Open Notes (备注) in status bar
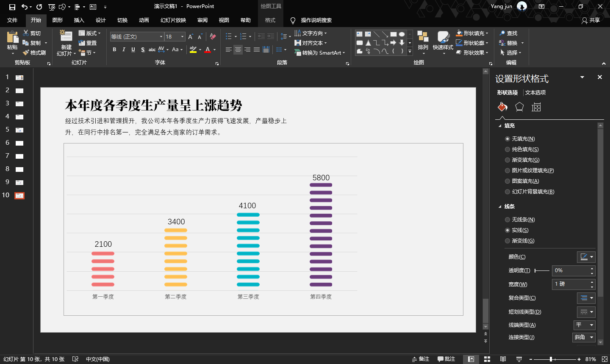The height and width of the screenshot is (364, 610). pyautogui.click(x=420, y=359)
